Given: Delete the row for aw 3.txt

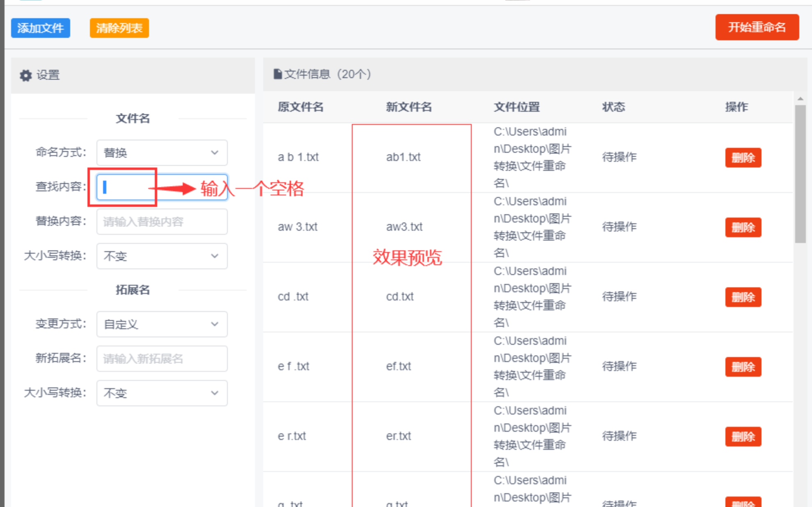Looking at the screenshot, I should point(743,227).
